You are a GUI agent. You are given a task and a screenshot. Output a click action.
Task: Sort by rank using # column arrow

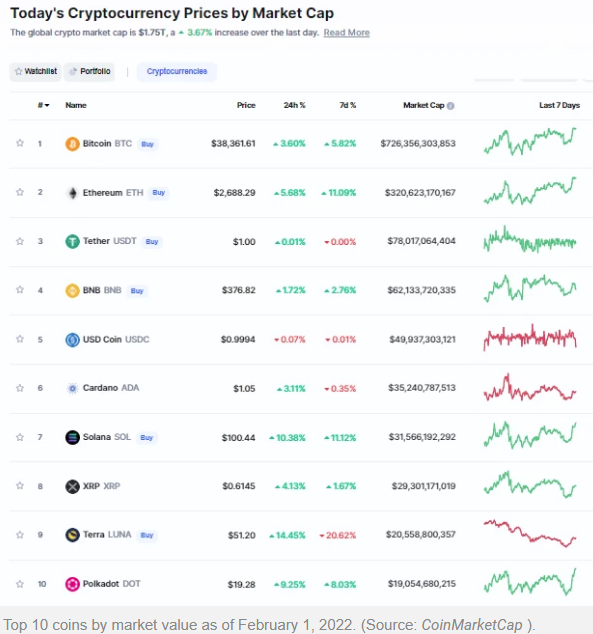click(44, 105)
